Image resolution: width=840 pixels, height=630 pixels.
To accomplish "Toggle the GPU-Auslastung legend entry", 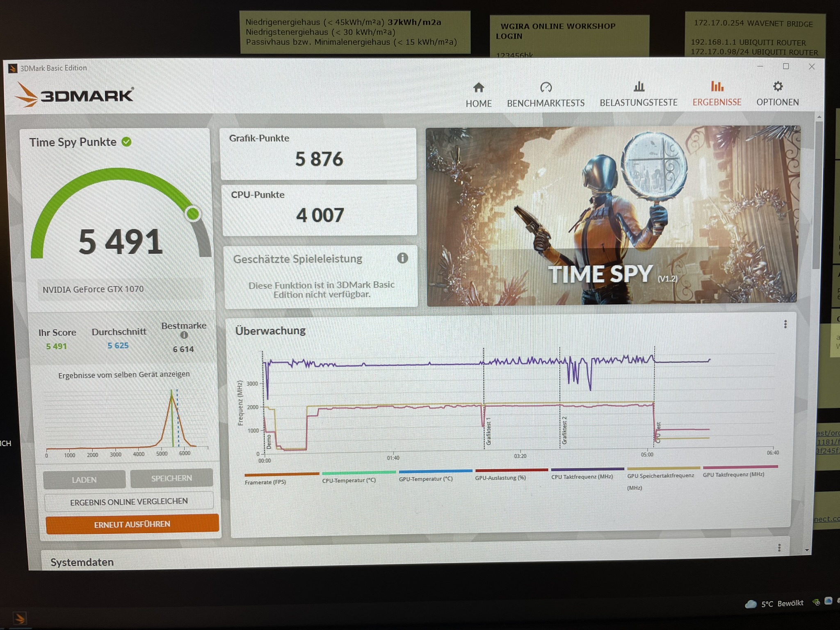I will (500, 478).
